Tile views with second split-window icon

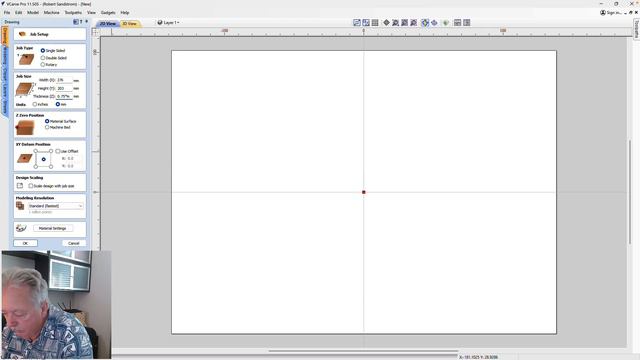click(x=467, y=23)
